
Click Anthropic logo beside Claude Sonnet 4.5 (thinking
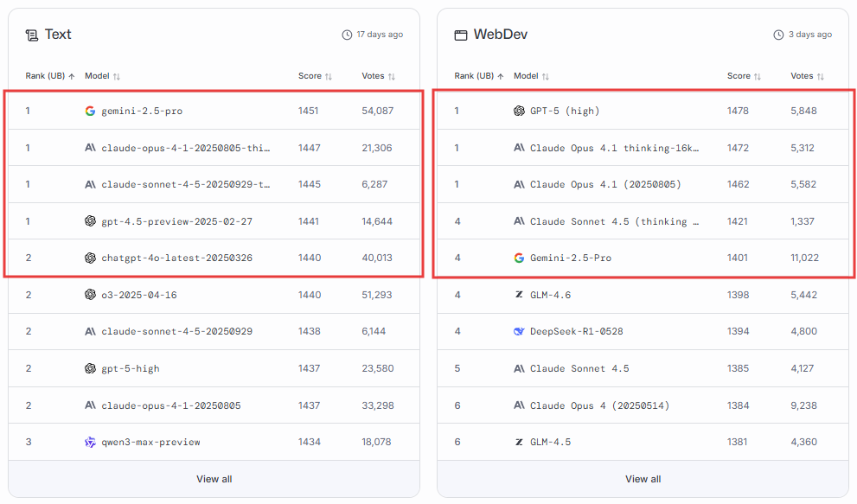tap(519, 220)
